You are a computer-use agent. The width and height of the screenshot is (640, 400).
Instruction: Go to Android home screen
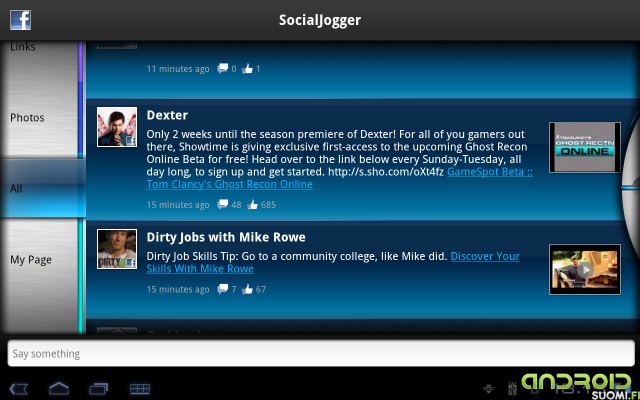pyautogui.click(x=59, y=388)
